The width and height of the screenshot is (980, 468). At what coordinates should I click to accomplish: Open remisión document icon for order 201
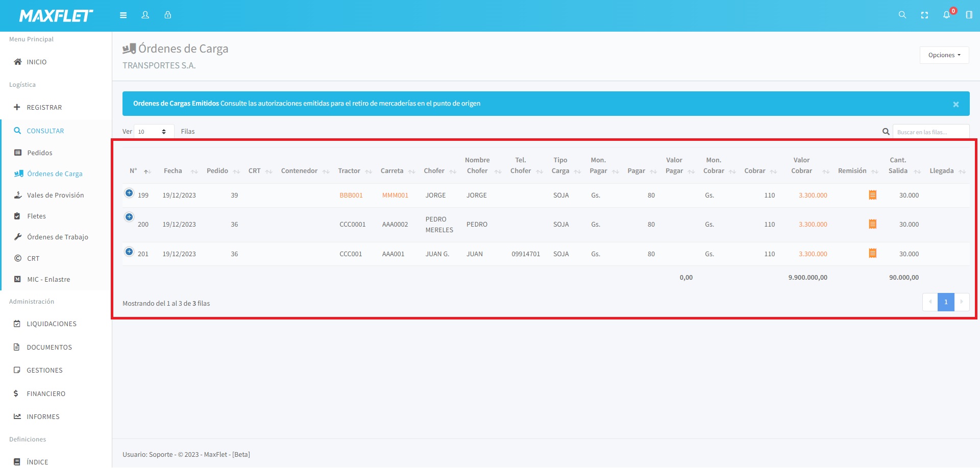click(x=872, y=254)
